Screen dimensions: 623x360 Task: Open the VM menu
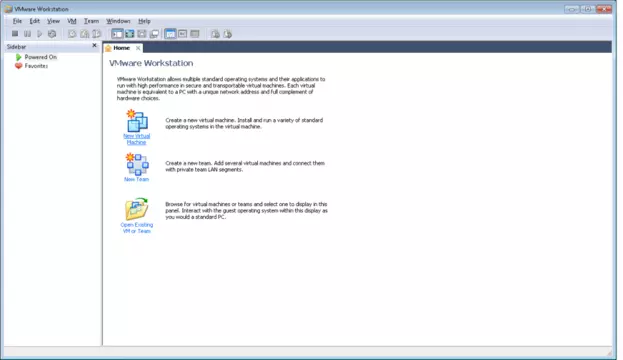(72, 21)
